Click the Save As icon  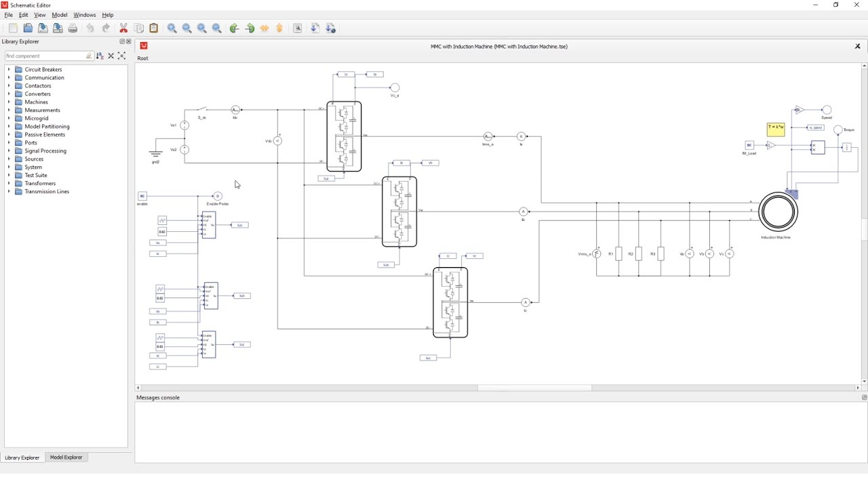tap(58, 28)
